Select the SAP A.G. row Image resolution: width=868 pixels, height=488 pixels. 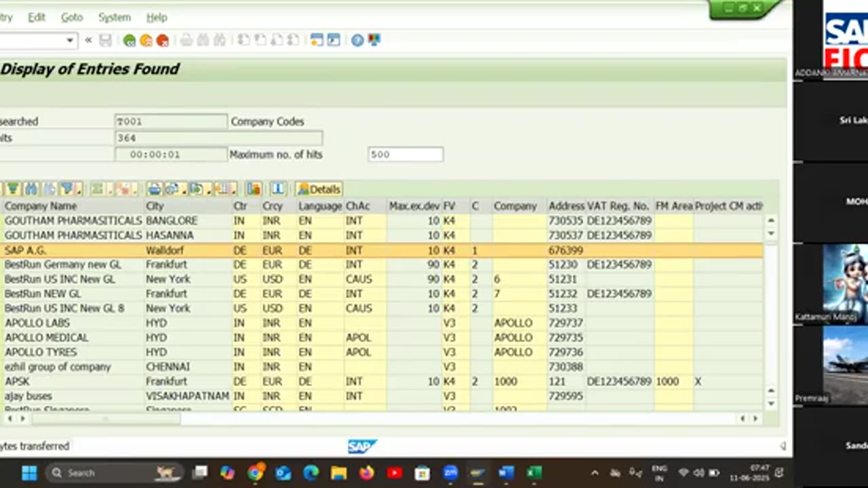[x=383, y=250]
